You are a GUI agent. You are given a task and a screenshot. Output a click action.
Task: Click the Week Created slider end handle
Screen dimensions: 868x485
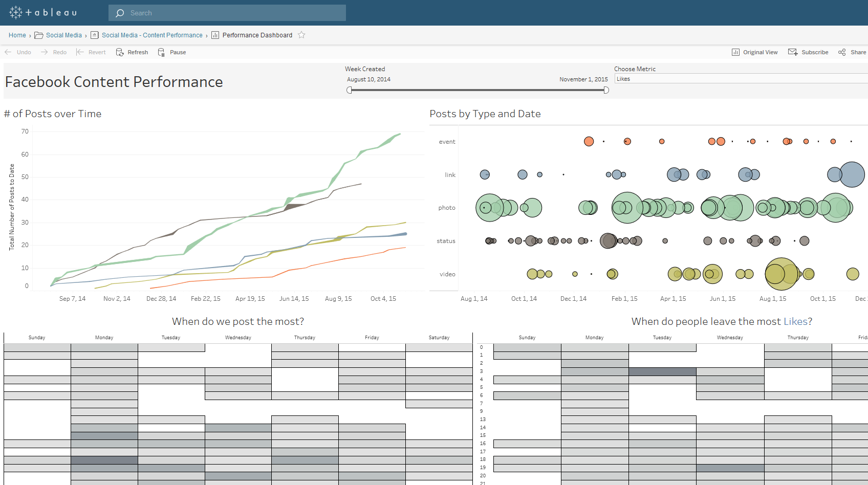click(x=606, y=90)
